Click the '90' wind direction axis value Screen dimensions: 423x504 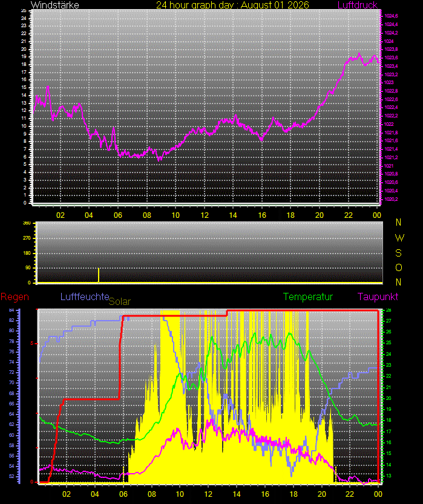pyautogui.click(x=28, y=268)
